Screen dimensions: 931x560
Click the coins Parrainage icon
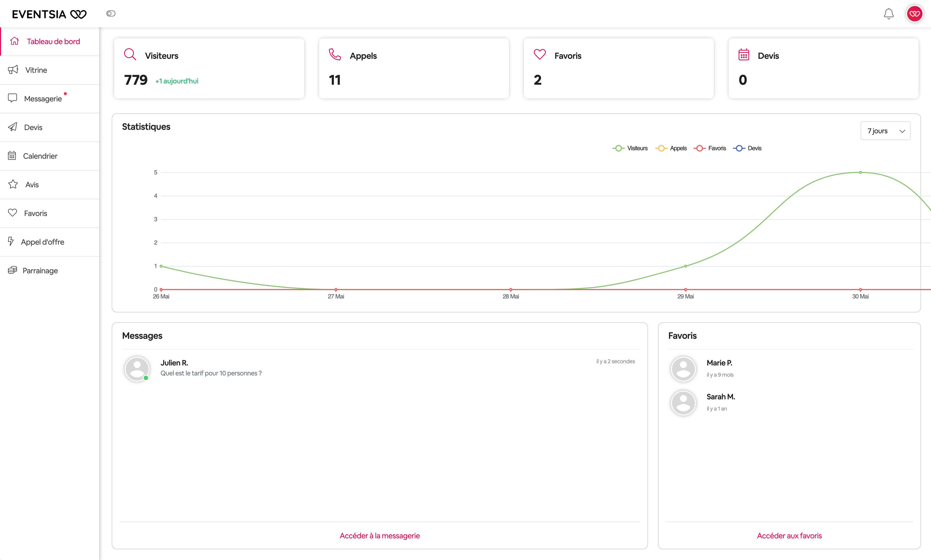coord(12,270)
